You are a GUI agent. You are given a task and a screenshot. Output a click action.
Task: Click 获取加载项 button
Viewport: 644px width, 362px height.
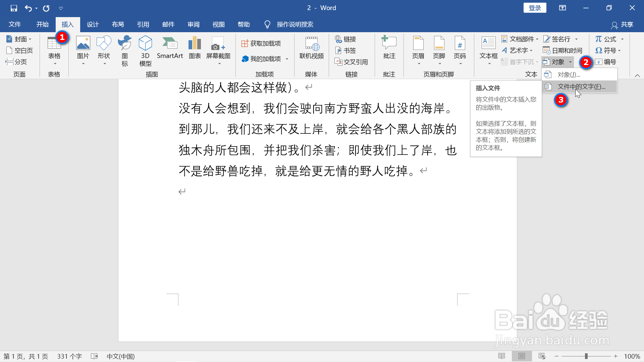coord(261,44)
